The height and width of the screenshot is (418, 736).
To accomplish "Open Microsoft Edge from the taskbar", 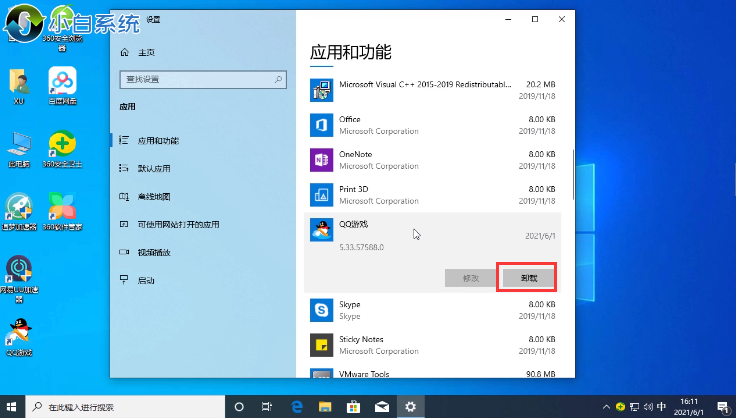I will click(x=296, y=407).
